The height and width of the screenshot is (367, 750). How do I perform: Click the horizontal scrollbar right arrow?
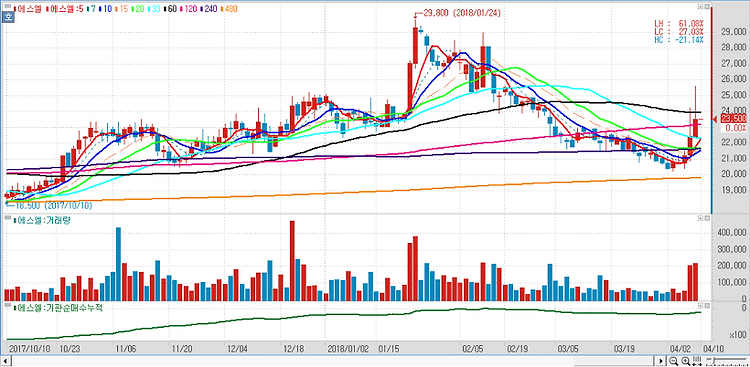[x=661, y=361]
